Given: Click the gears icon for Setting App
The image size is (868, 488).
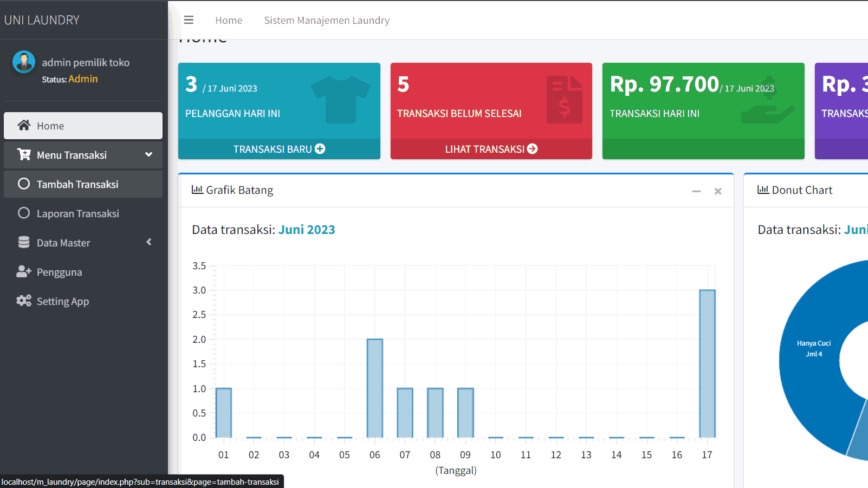Looking at the screenshot, I should (23, 300).
